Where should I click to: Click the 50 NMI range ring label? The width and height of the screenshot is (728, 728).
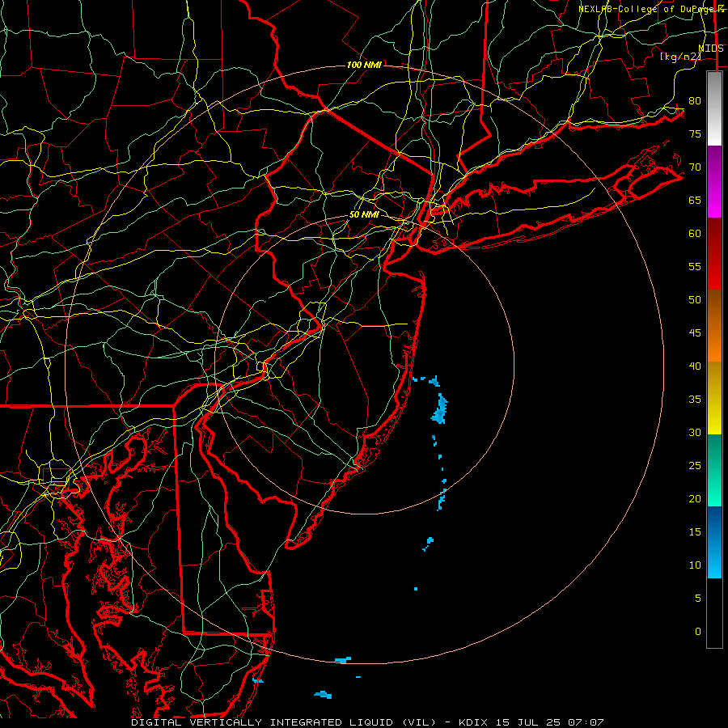click(364, 214)
